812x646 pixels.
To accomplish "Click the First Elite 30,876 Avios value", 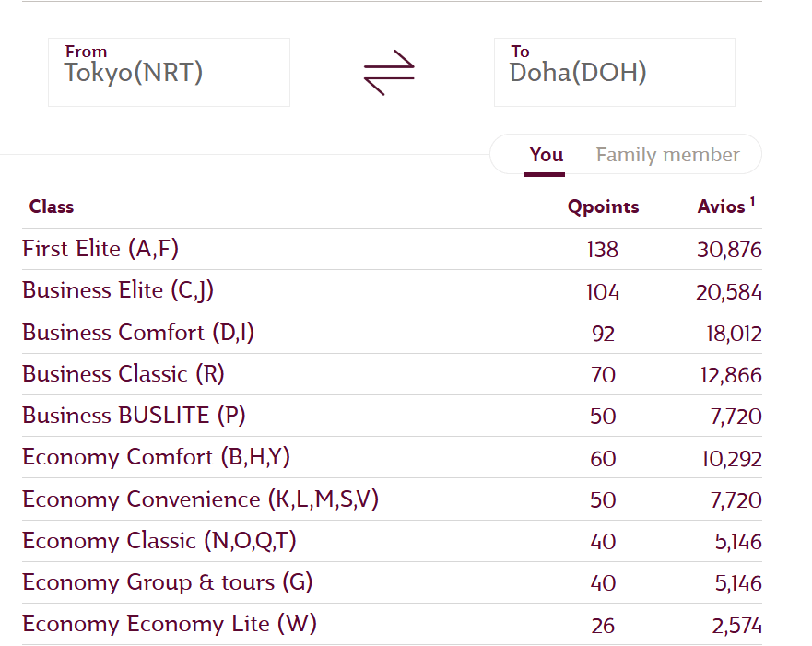I will coord(729,249).
